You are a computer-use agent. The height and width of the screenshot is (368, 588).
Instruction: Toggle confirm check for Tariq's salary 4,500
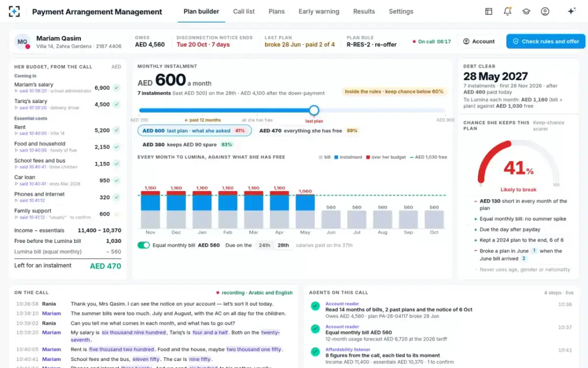pyautogui.click(x=117, y=105)
